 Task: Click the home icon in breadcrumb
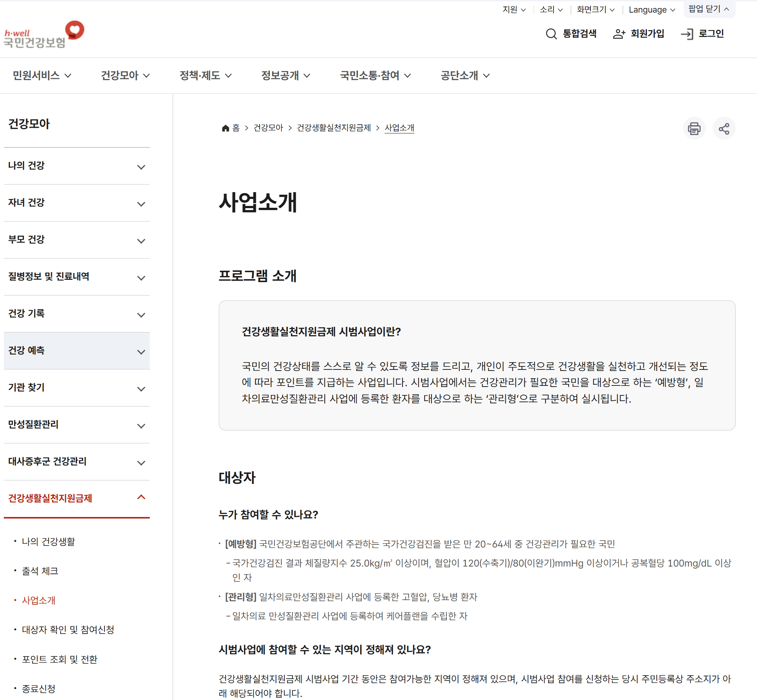(225, 128)
